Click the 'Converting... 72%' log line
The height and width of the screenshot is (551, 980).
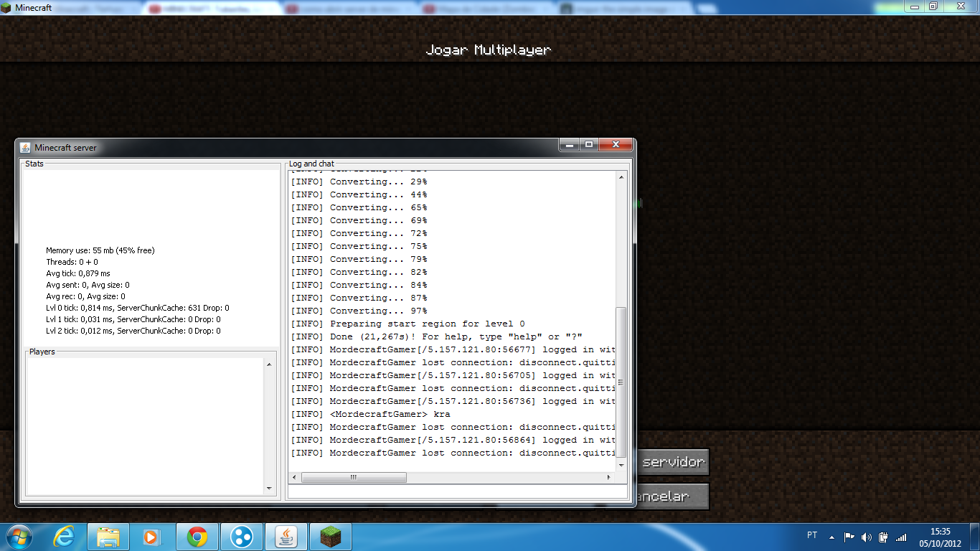click(359, 233)
